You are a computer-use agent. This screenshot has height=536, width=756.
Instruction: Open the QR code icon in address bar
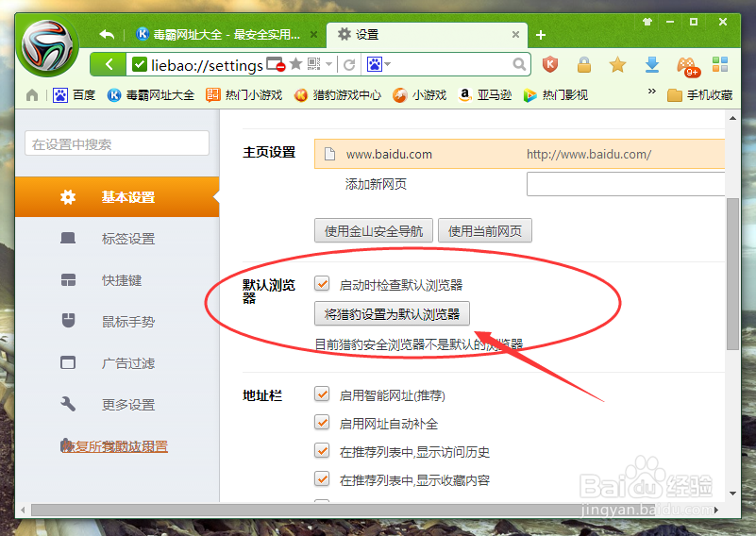click(x=314, y=64)
